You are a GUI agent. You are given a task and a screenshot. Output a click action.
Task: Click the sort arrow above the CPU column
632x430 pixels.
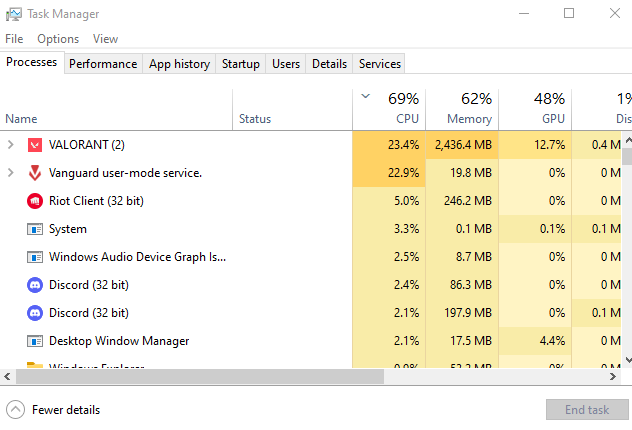365,97
